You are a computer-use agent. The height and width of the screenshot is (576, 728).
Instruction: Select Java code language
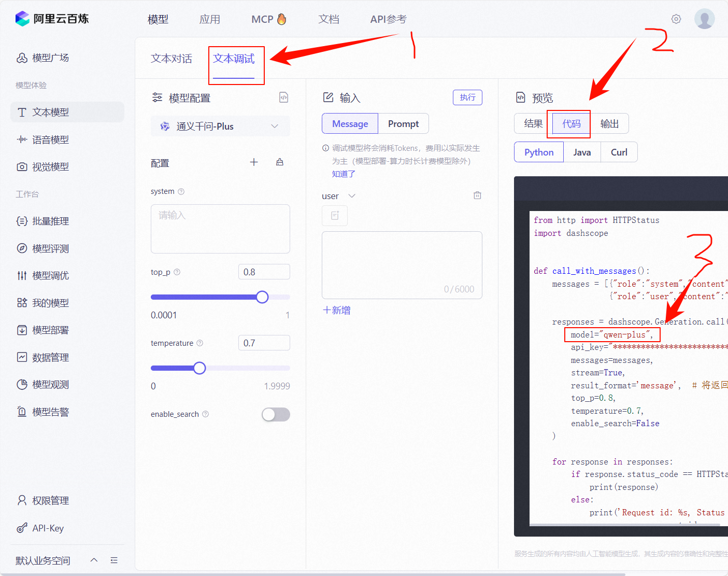tap(582, 152)
